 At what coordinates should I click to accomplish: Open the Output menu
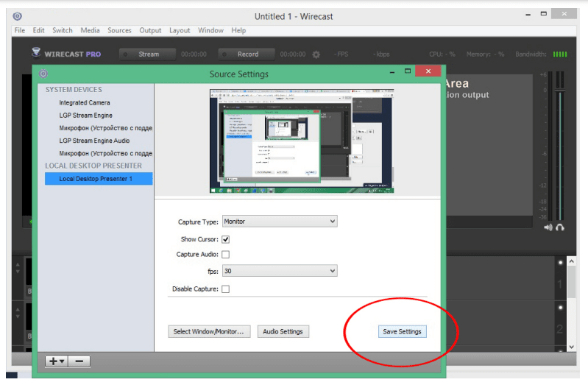click(150, 30)
